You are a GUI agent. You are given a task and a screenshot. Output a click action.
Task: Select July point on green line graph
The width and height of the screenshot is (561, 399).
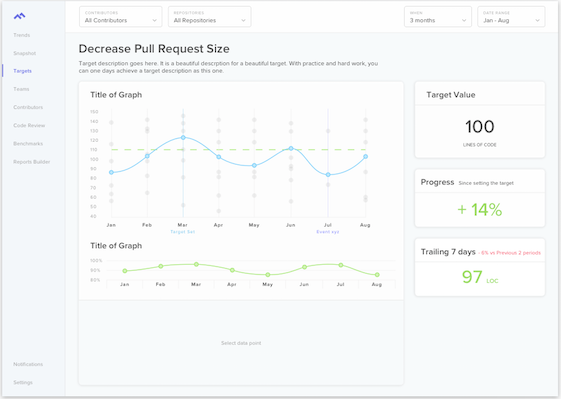pyautogui.click(x=341, y=265)
